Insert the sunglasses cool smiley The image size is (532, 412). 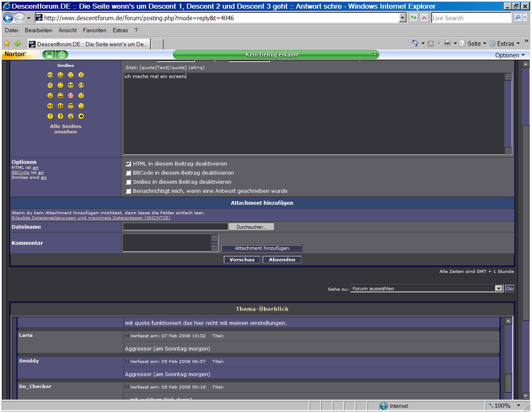[x=71, y=85]
